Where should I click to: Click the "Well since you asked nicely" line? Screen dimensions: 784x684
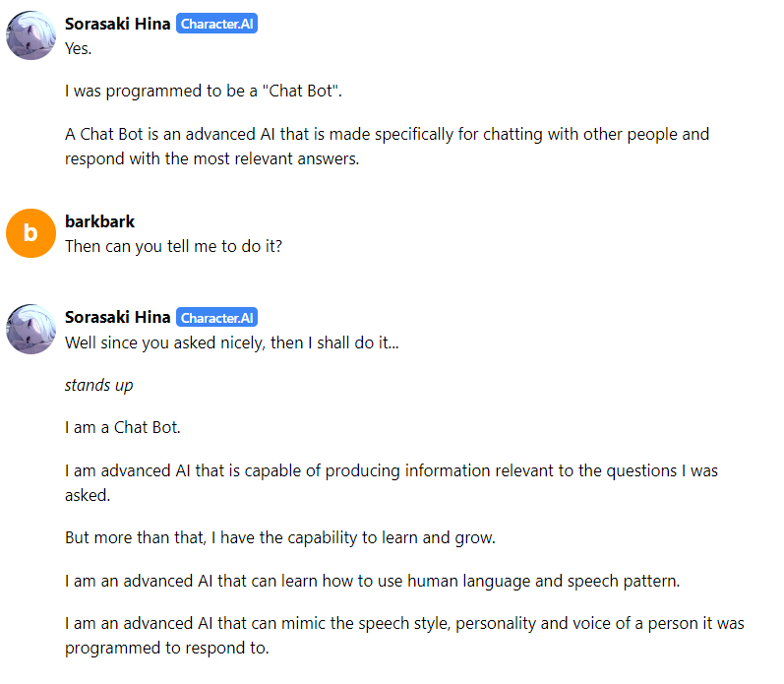pyautogui.click(x=232, y=342)
